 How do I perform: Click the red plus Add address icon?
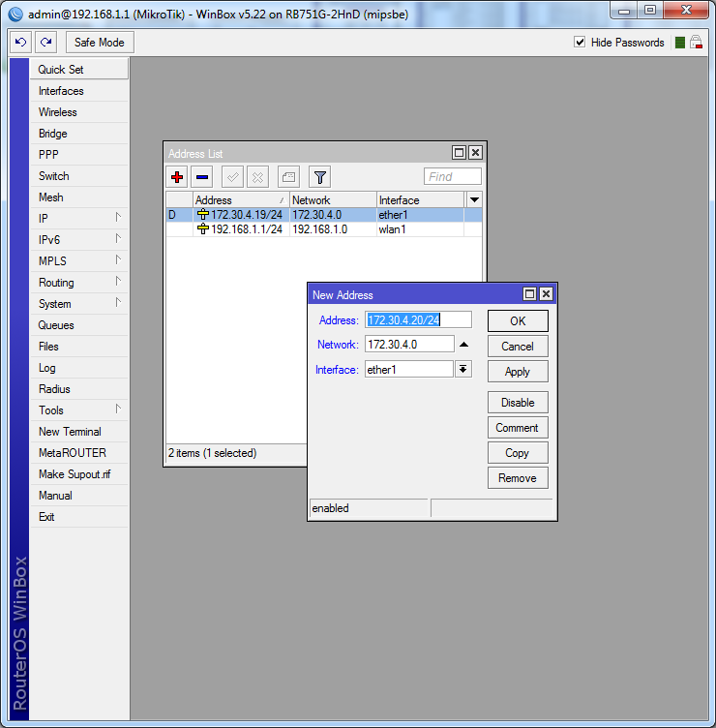pyautogui.click(x=177, y=177)
